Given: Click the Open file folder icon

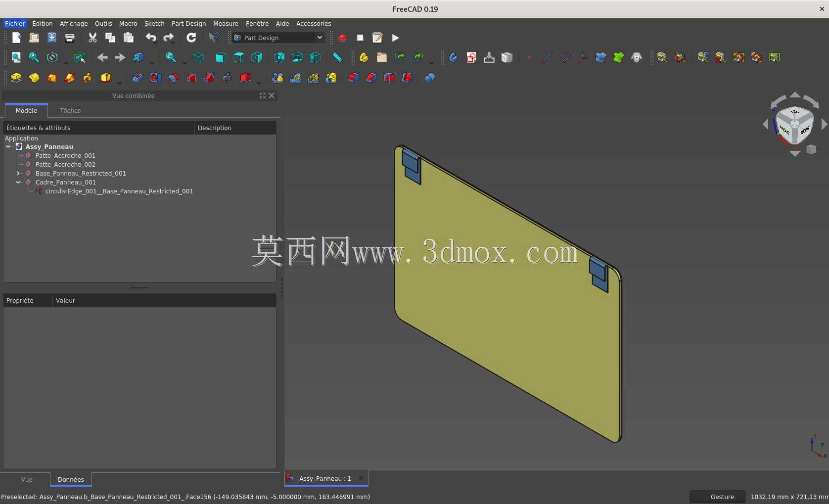Looking at the screenshot, I should coord(34,38).
